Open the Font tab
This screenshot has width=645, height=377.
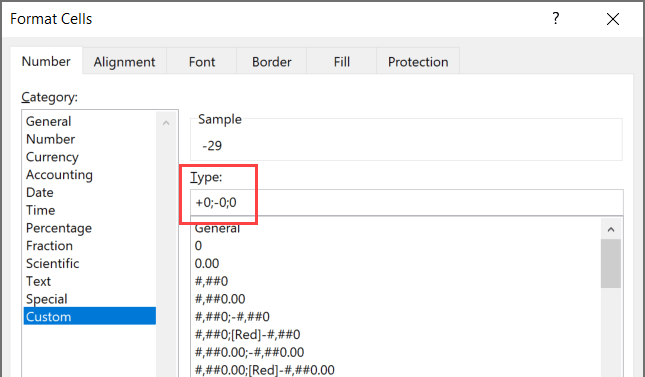[x=202, y=62]
